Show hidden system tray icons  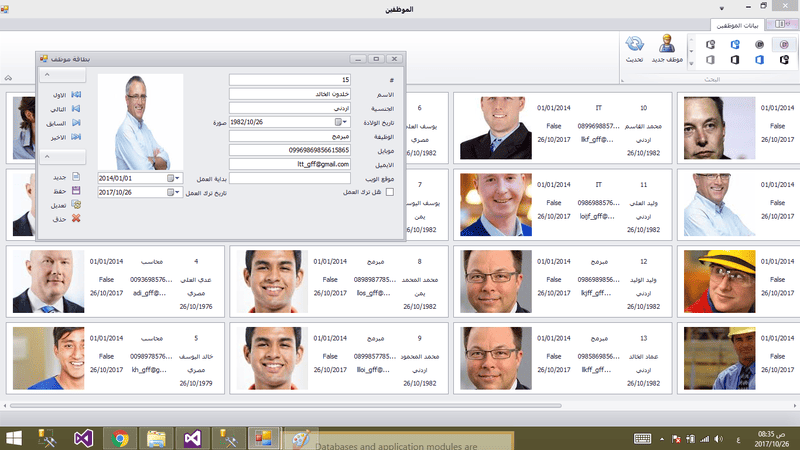pyautogui.click(x=662, y=439)
